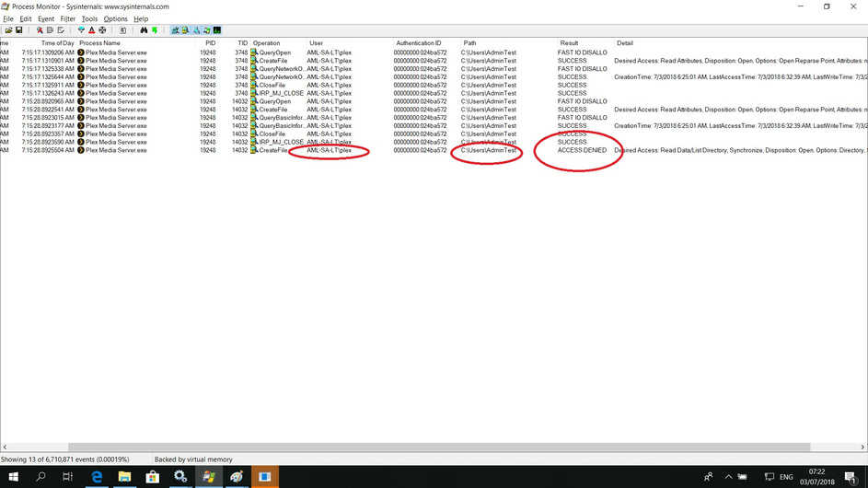Screen dimensions: 868x488
Task: Select the event at 7:15:28.8923357 AM
Action: pos(434,134)
